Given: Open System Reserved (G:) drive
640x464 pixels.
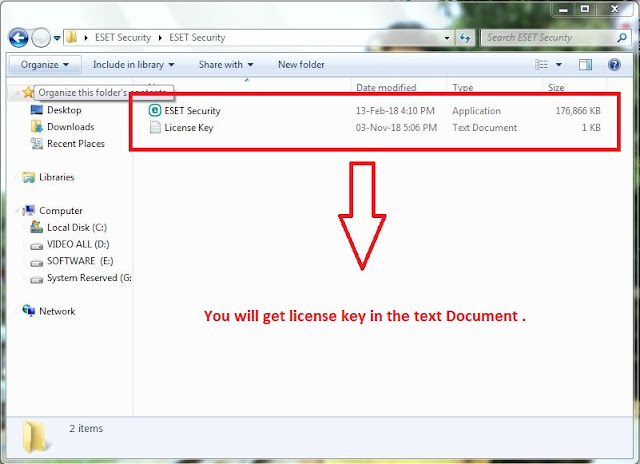Looking at the screenshot, I should [x=89, y=278].
